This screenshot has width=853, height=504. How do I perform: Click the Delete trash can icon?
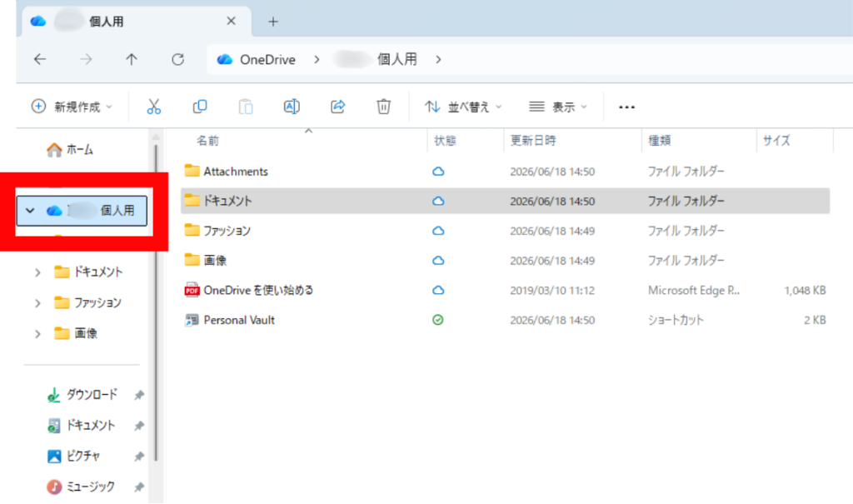tap(383, 107)
